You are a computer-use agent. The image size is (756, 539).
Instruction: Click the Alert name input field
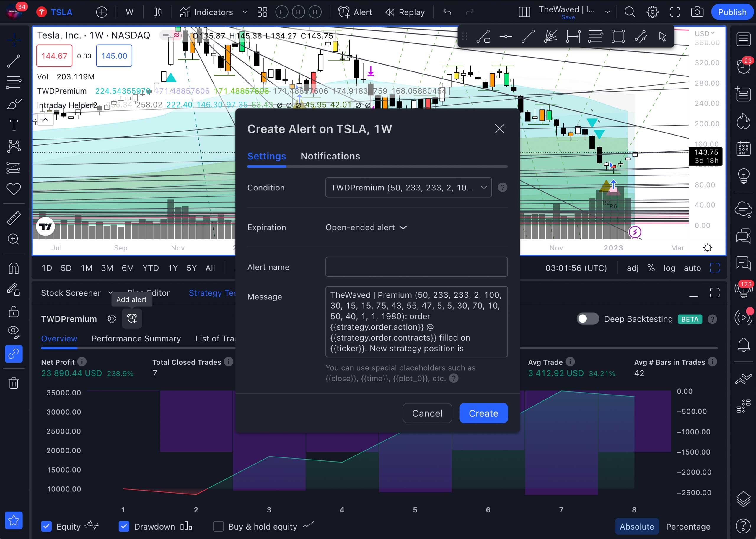click(416, 267)
